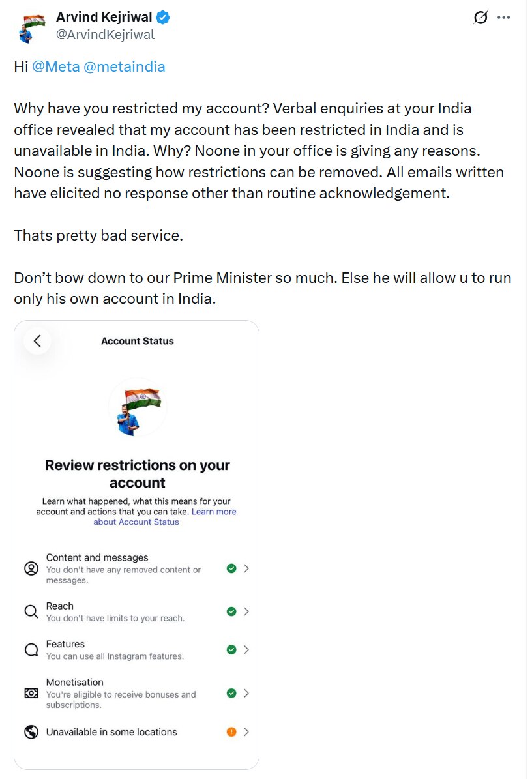Expand the Monetisation row chevron

click(246, 693)
